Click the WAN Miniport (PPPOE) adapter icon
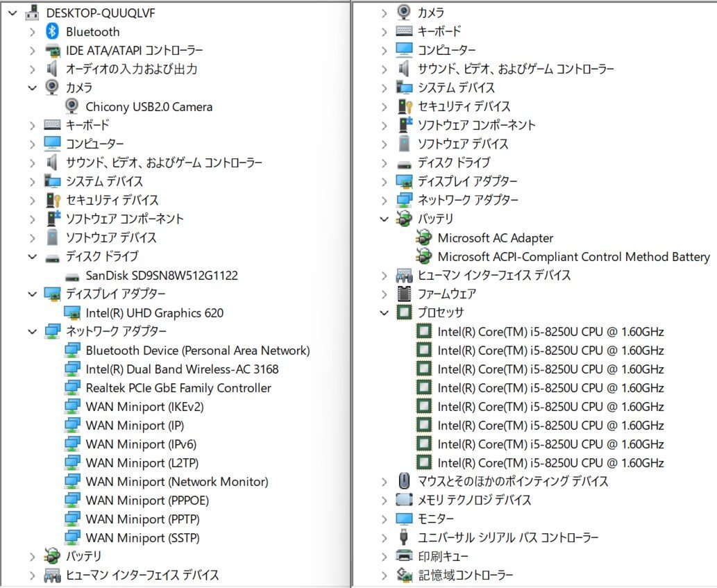The width and height of the screenshot is (717, 588). tap(72, 501)
